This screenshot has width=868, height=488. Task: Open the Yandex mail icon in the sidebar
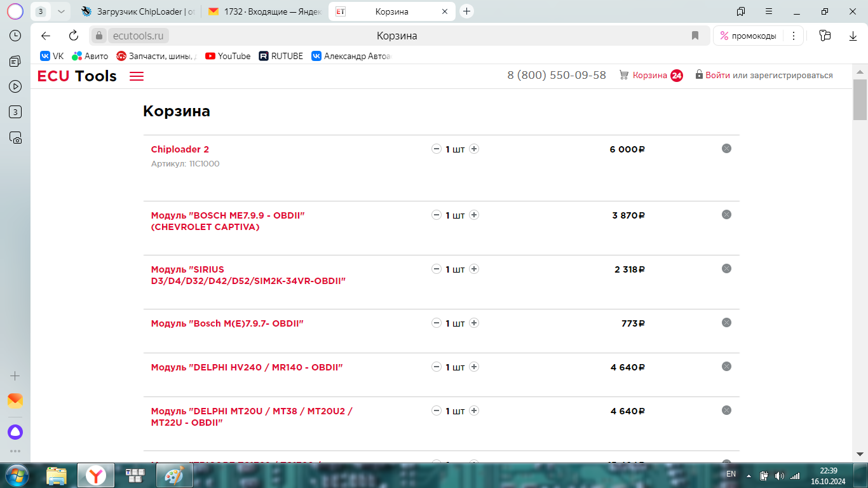click(15, 401)
